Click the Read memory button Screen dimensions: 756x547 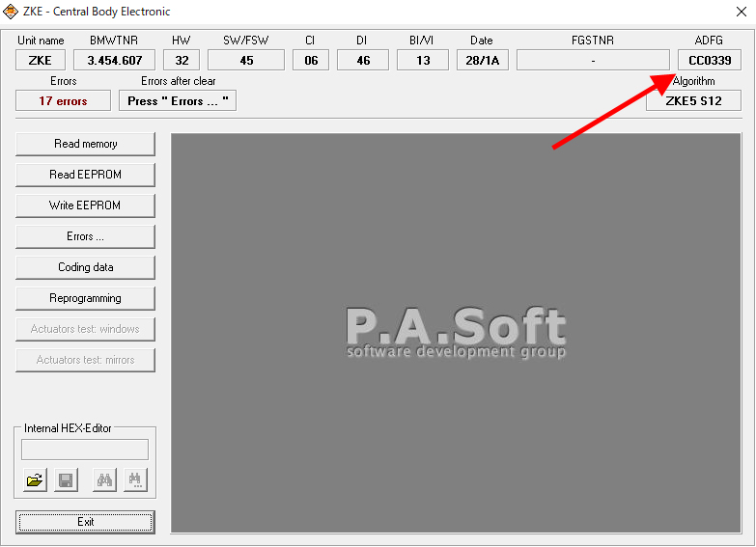(85, 144)
